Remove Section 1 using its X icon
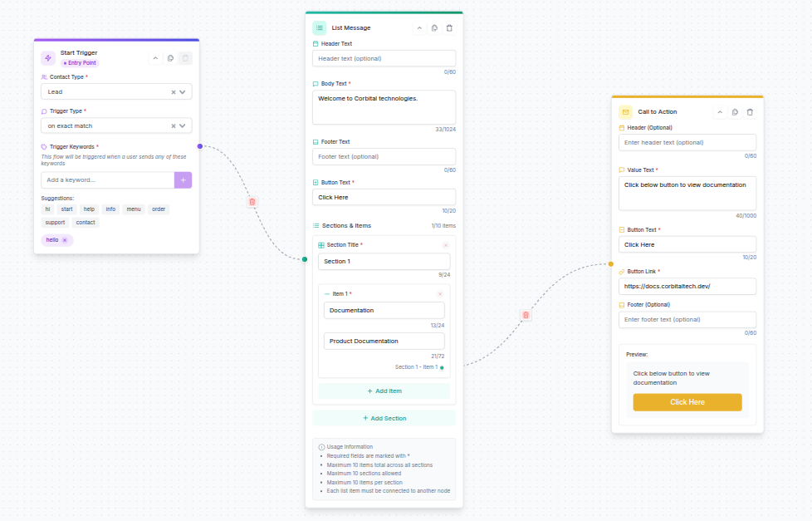Viewport: 812px width, 521px height. 445,245
